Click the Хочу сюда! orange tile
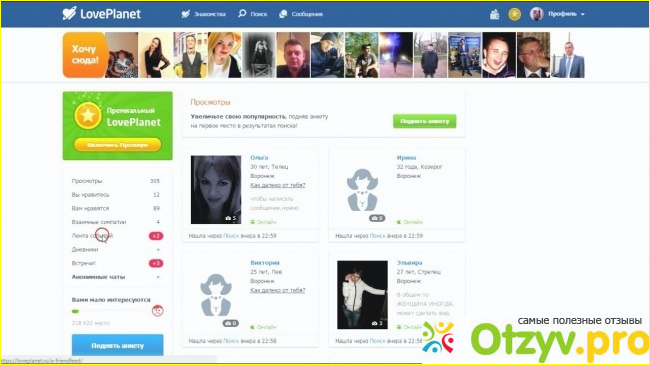 [85, 55]
